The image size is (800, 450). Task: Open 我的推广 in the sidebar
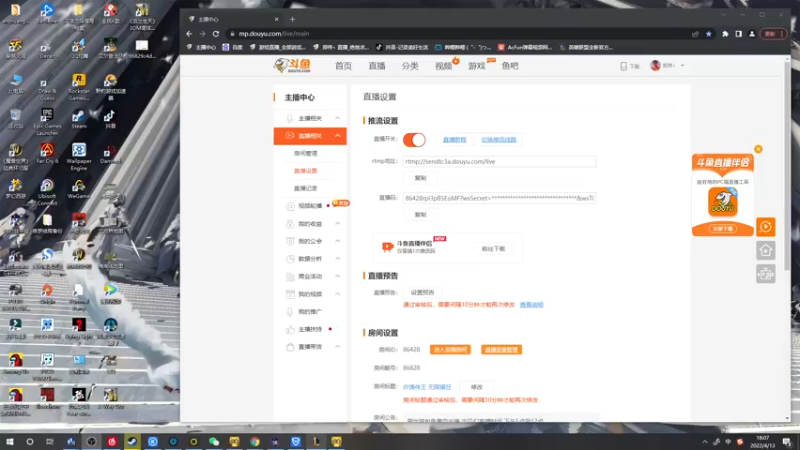pyautogui.click(x=310, y=311)
